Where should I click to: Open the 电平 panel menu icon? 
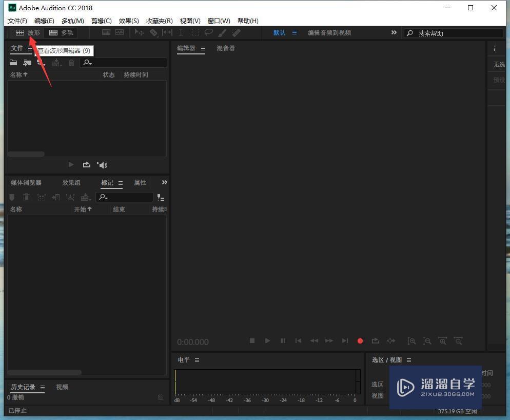[x=197, y=360]
